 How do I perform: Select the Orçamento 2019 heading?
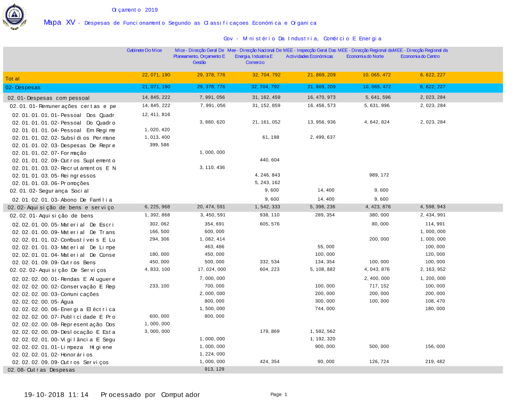(x=135, y=10)
